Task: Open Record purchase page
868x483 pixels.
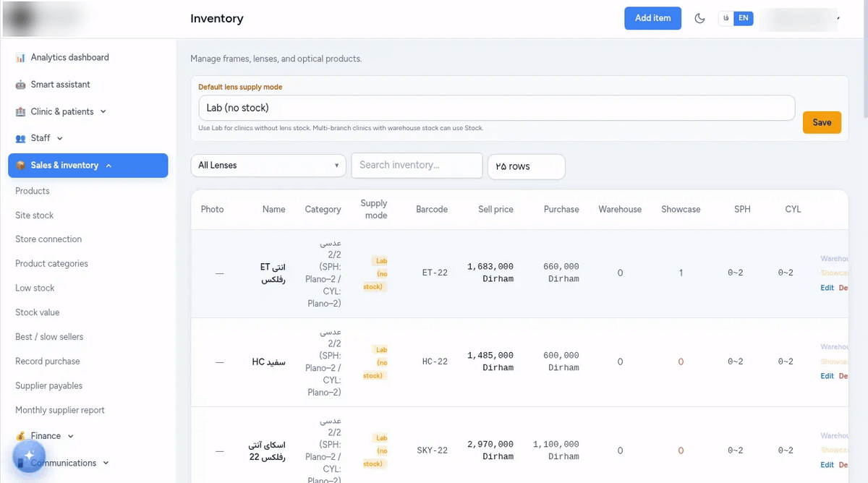Action: click(48, 362)
